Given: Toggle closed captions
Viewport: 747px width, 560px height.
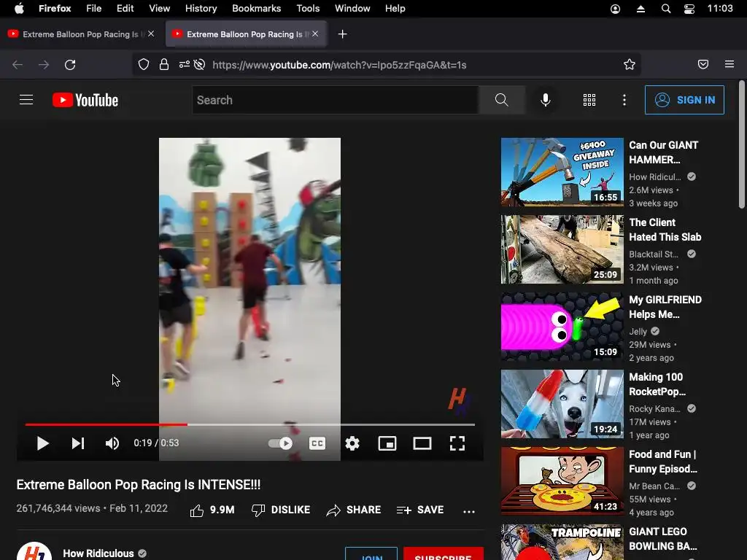Looking at the screenshot, I should [317, 443].
